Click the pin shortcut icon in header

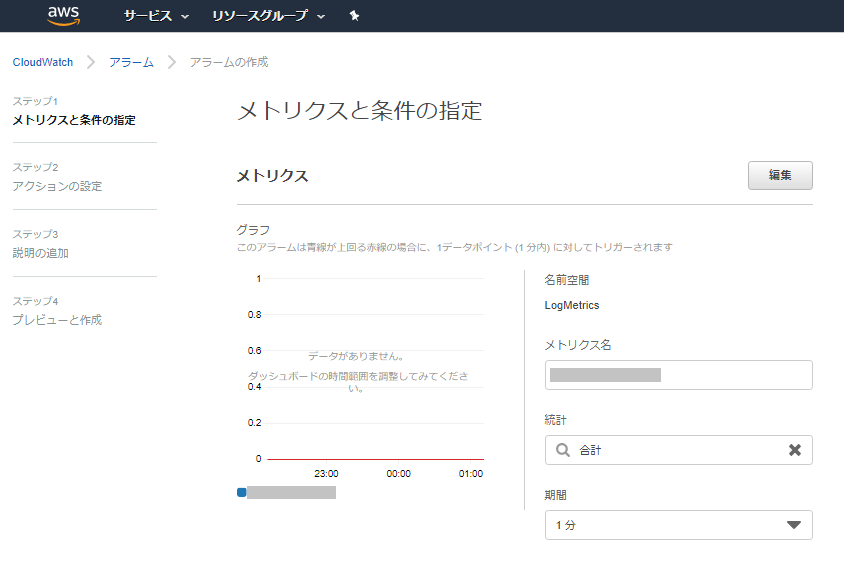(354, 16)
